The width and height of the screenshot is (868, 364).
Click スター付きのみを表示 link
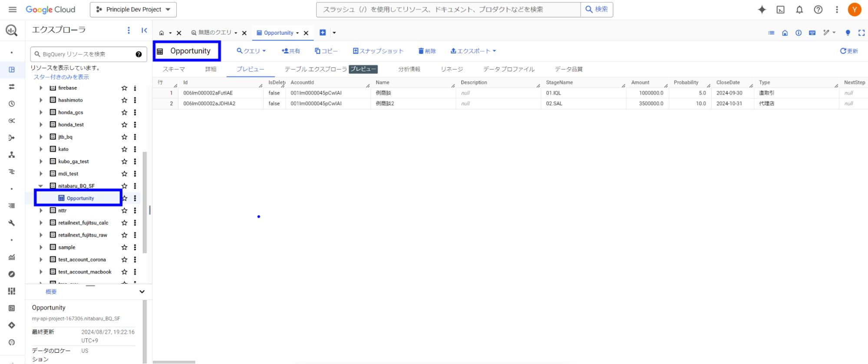click(61, 77)
